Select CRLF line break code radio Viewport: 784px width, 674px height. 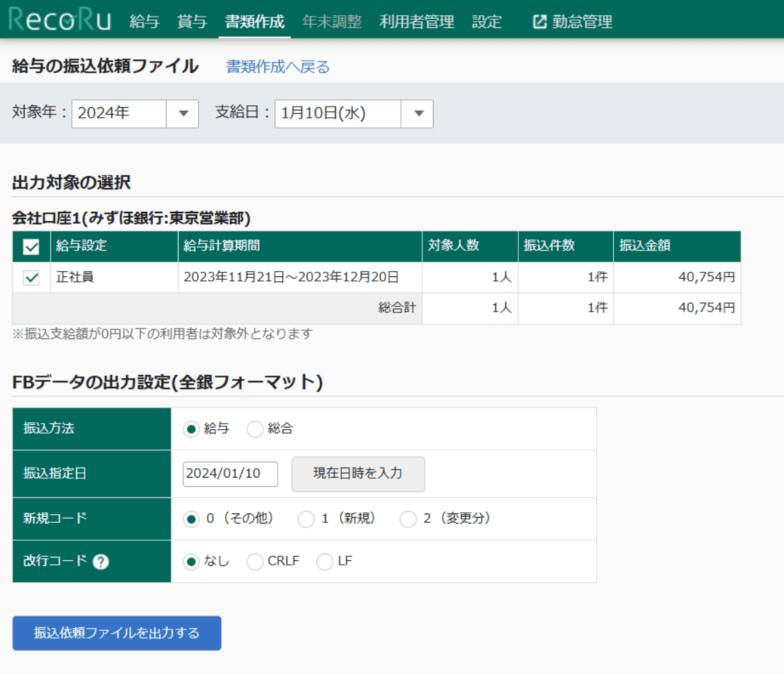click(254, 561)
